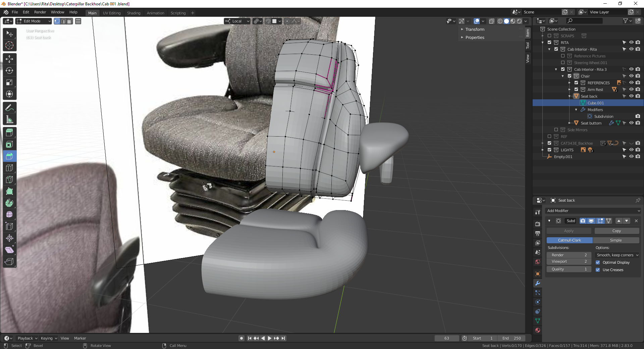Open the Render properties tab
The width and height of the screenshot is (644, 349).
pyautogui.click(x=538, y=224)
